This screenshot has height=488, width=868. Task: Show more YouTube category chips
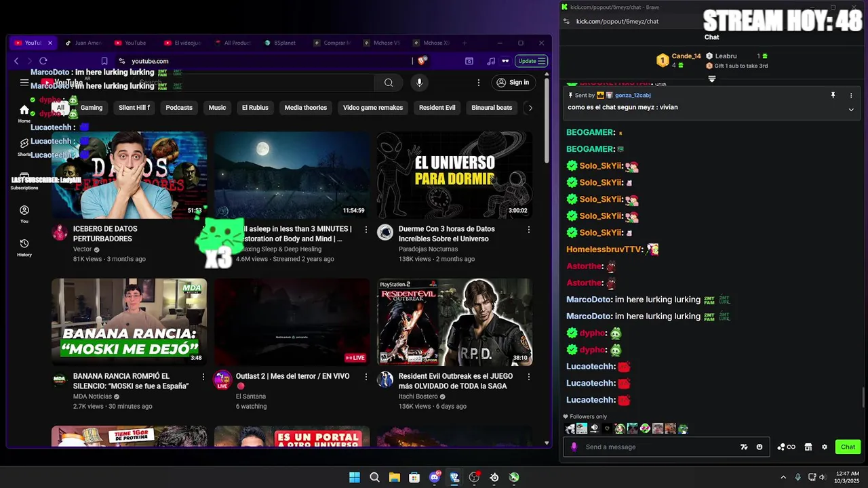coord(530,107)
